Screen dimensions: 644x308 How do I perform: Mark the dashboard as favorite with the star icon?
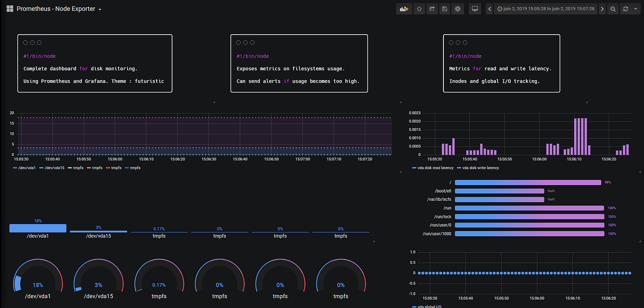click(x=419, y=9)
